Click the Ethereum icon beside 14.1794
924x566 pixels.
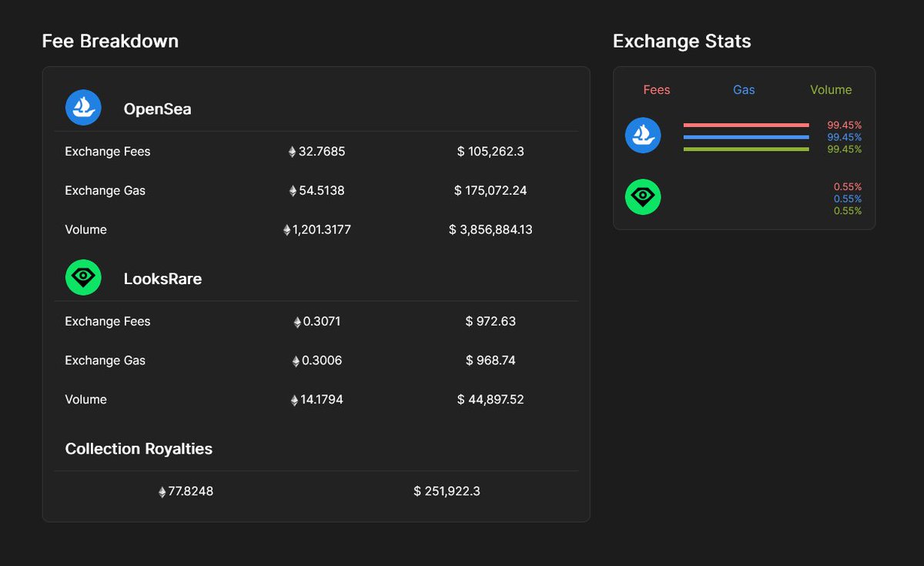[294, 400]
